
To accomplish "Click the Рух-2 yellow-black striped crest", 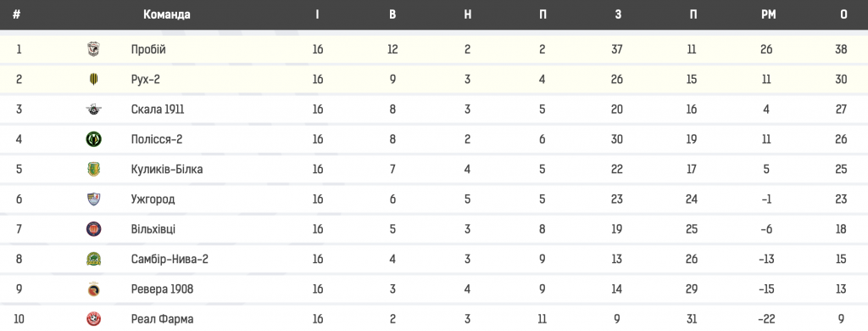I will click(x=93, y=79).
